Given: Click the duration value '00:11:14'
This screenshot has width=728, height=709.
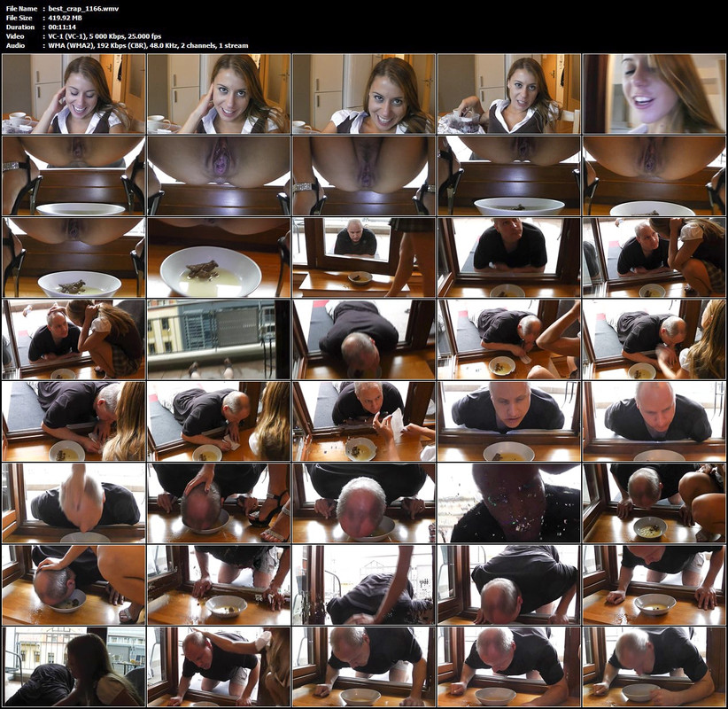Looking at the screenshot, I should click(x=62, y=27).
